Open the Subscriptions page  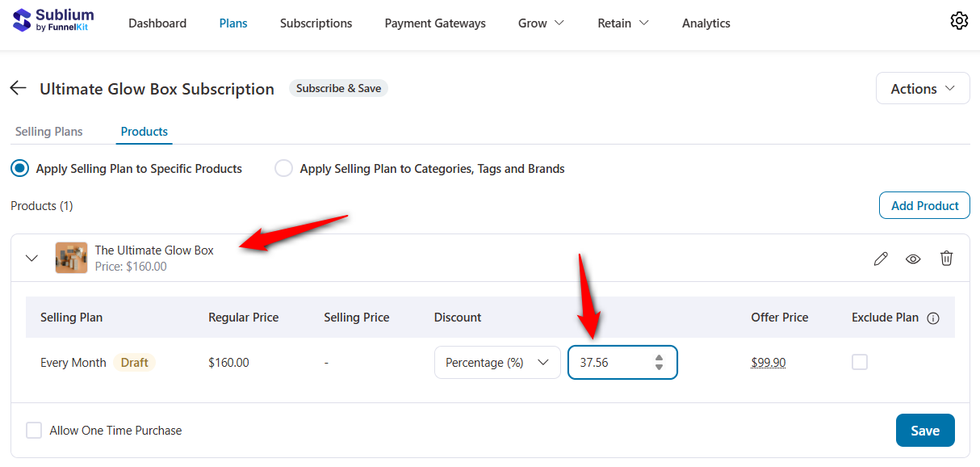[x=316, y=23]
